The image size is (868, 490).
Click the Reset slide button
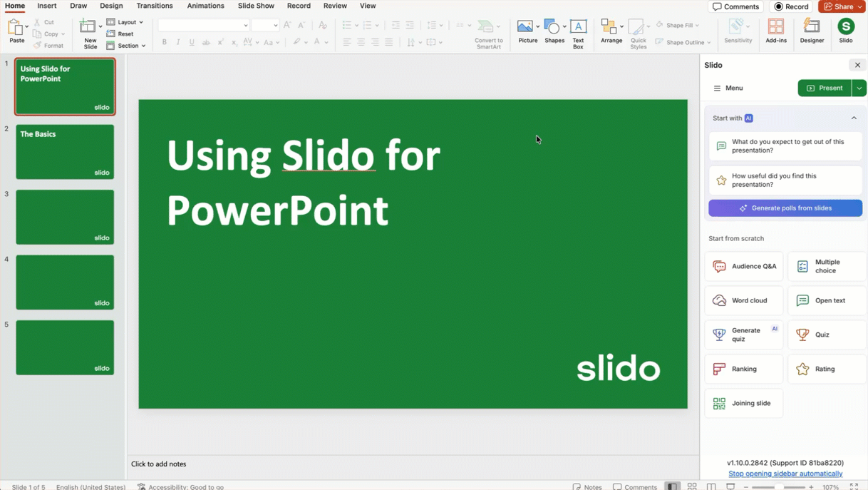tap(120, 34)
